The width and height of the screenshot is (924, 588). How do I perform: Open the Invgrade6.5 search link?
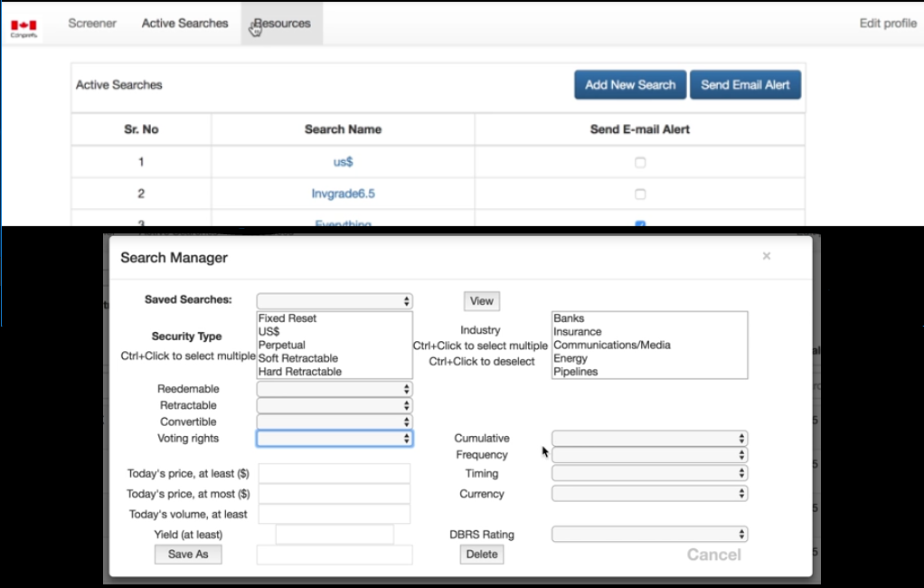click(x=343, y=194)
